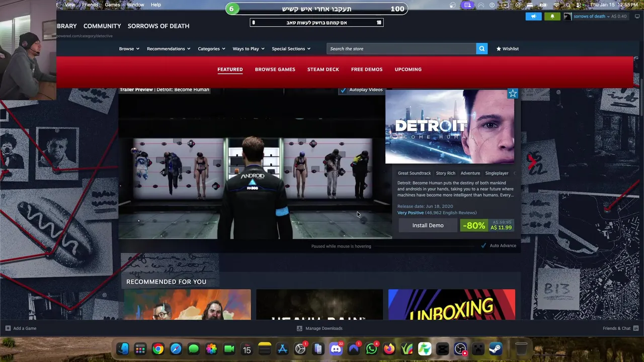The image size is (644, 362).
Task: Click the Manage Downloads icon
Action: (299, 328)
